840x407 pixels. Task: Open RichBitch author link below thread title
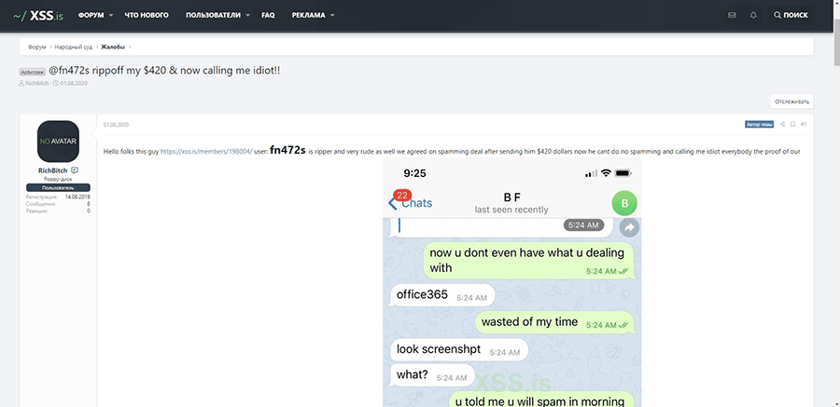coord(38,84)
